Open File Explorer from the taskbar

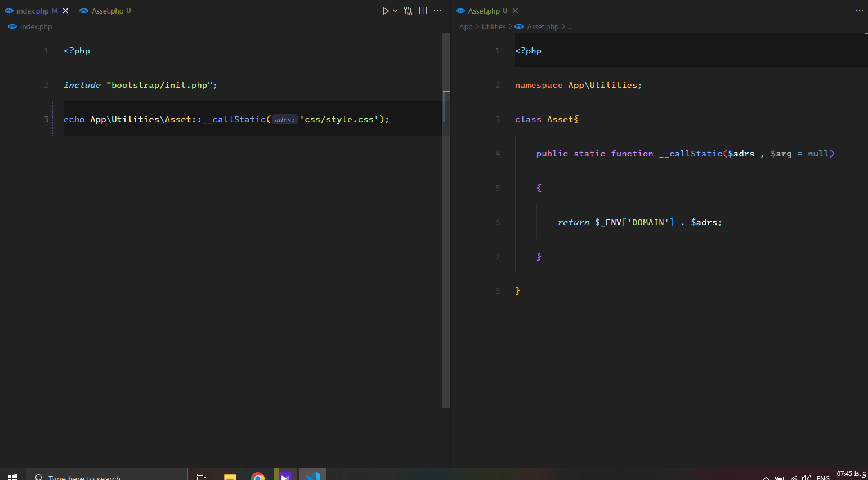coord(230,476)
